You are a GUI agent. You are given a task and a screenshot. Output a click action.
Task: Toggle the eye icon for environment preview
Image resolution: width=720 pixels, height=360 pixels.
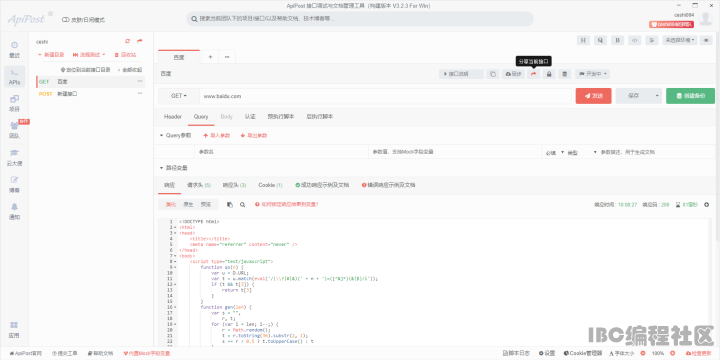coord(706,40)
